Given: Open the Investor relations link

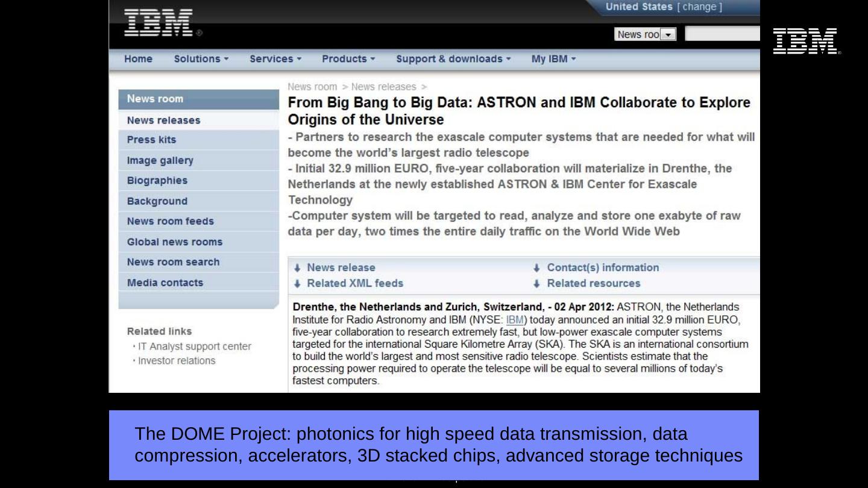Looking at the screenshot, I should point(177,361).
